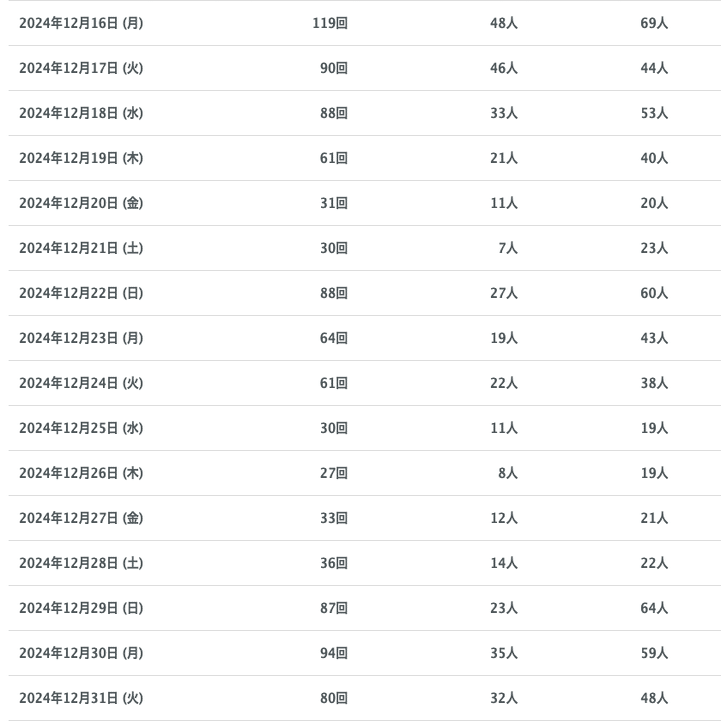This screenshot has width=721, height=721.
Task: Click the 2024年12月16日 (月) date cell
Action: pyautogui.click(x=81, y=23)
